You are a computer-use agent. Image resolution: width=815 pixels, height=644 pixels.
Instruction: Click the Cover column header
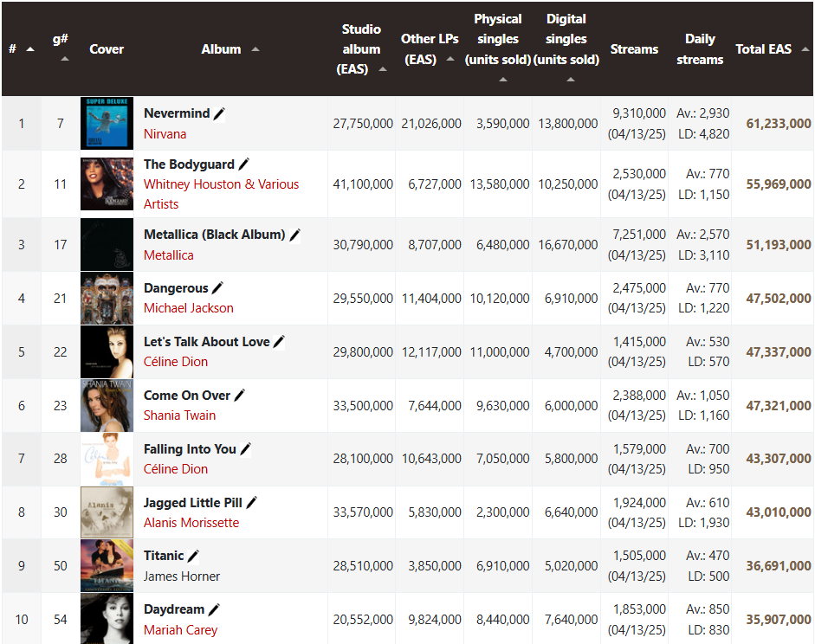(107, 49)
